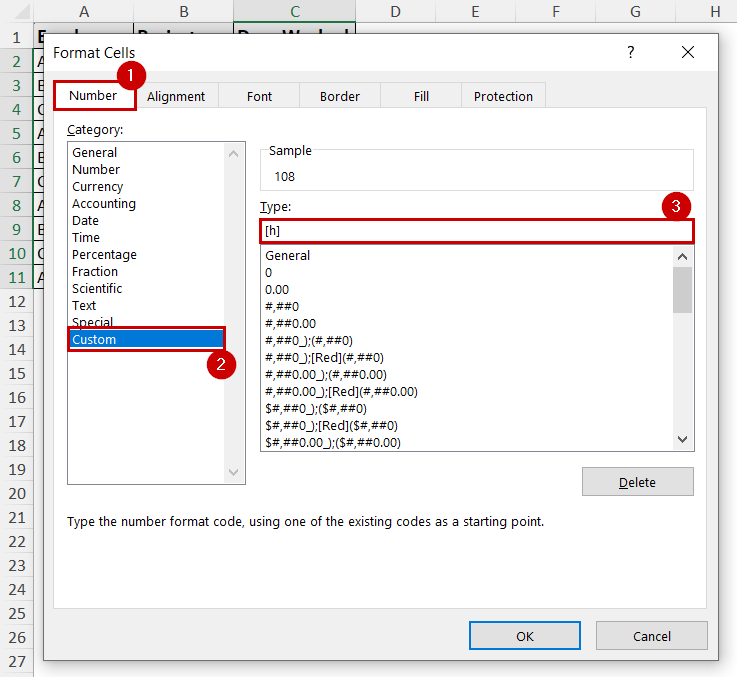Switch to the Number tab

click(x=93, y=95)
